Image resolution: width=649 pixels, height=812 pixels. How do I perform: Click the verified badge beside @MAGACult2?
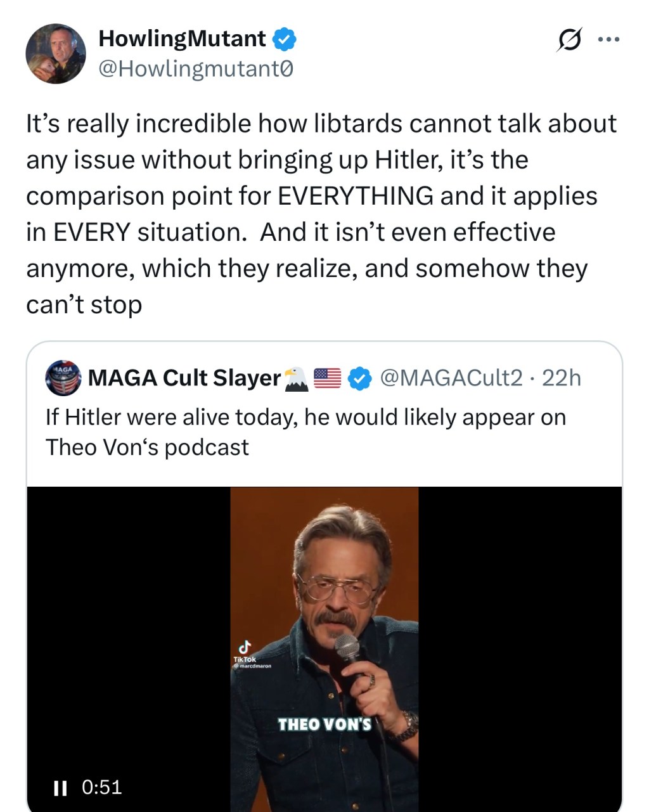[359, 378]
